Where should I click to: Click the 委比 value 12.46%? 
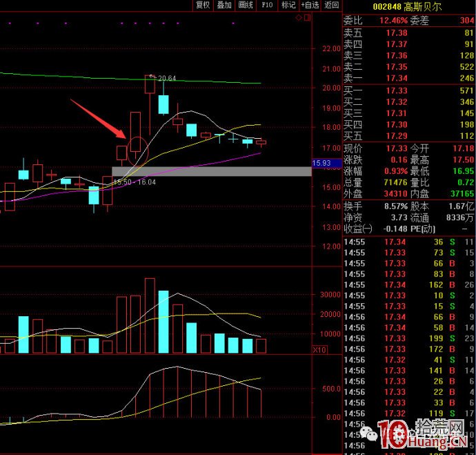393,21
